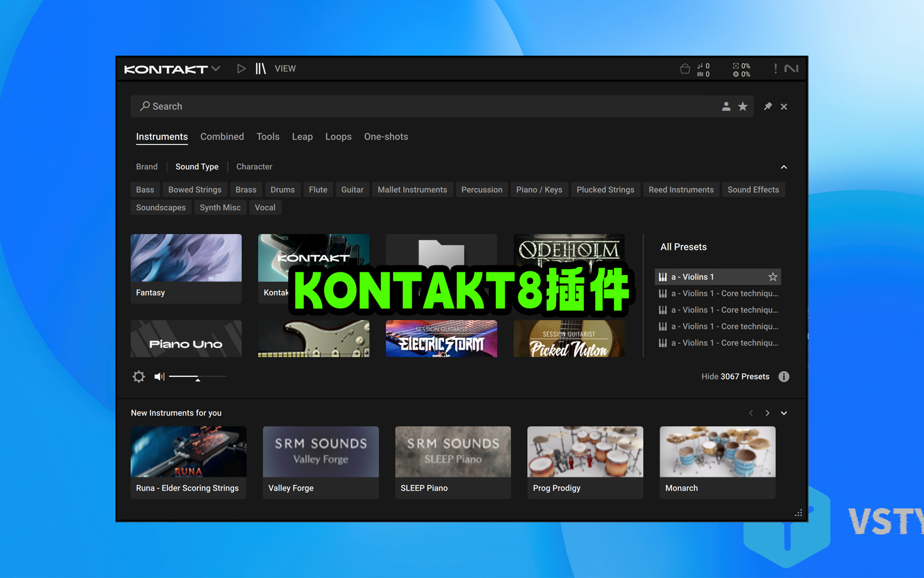Filter by Bowed Strings tag

(x=195, y=190)
